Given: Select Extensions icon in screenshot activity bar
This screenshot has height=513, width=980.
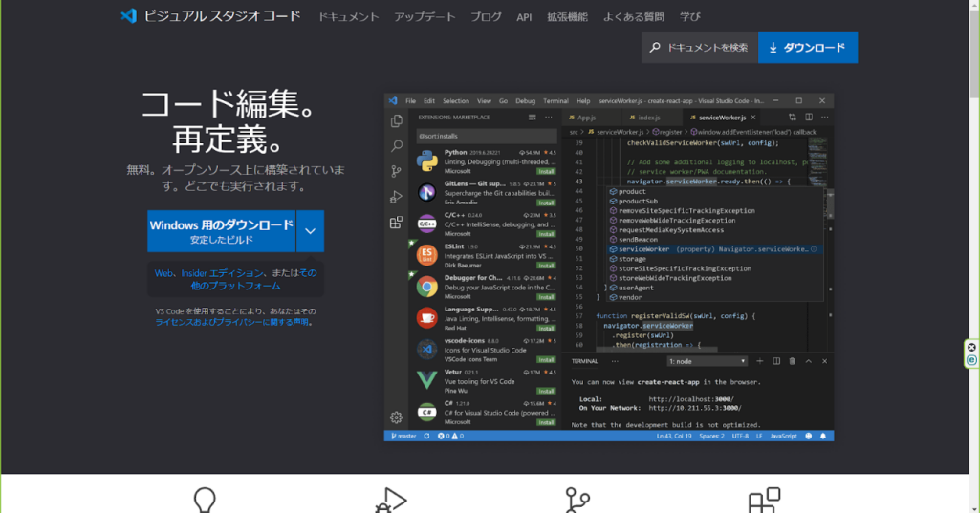Looking at the screenshot, I should (396, 223).
